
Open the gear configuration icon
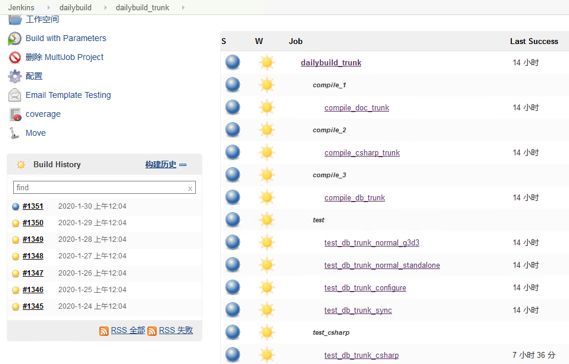coord(15,76)
